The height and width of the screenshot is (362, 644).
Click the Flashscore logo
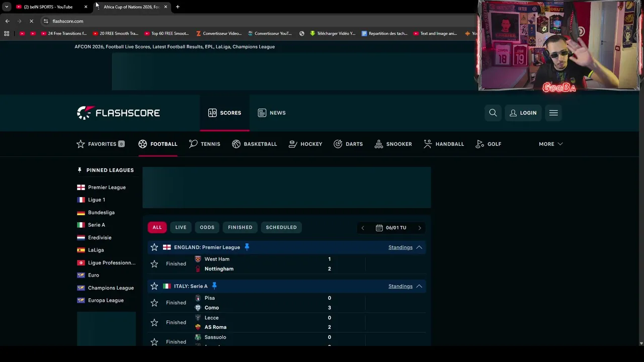(118, 113)
